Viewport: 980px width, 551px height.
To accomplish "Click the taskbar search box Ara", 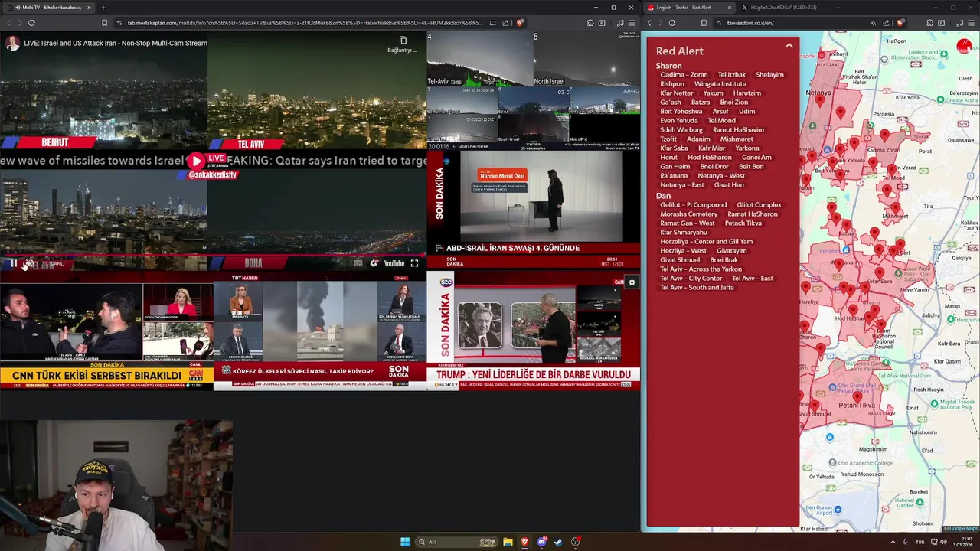I will tap(457, 542).
